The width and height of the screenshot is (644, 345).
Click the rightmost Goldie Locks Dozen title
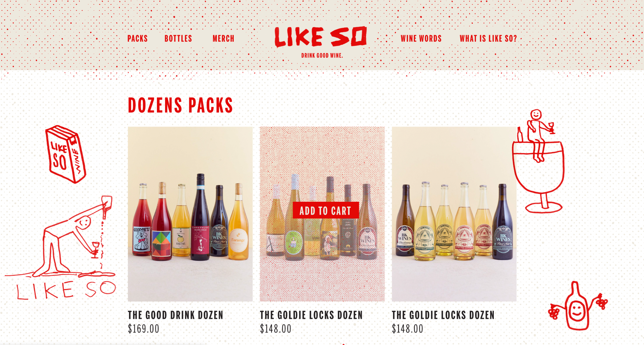(x=443, y=315)
